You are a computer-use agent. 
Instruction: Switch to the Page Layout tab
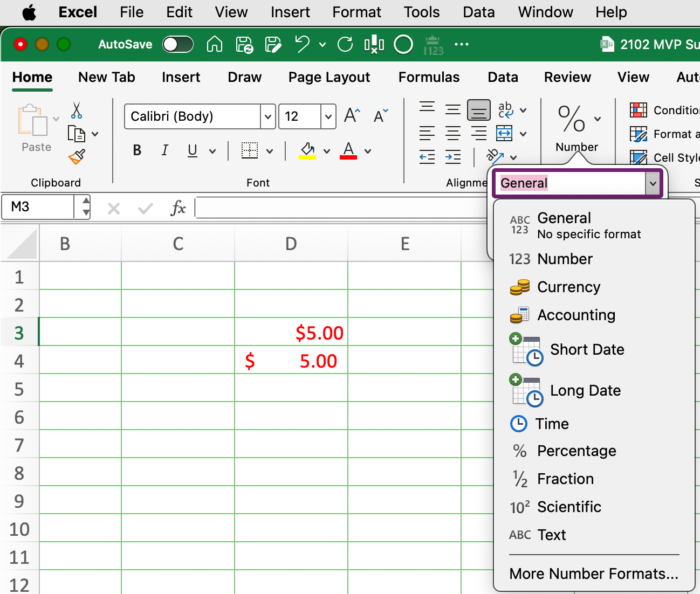click(329, 77)
